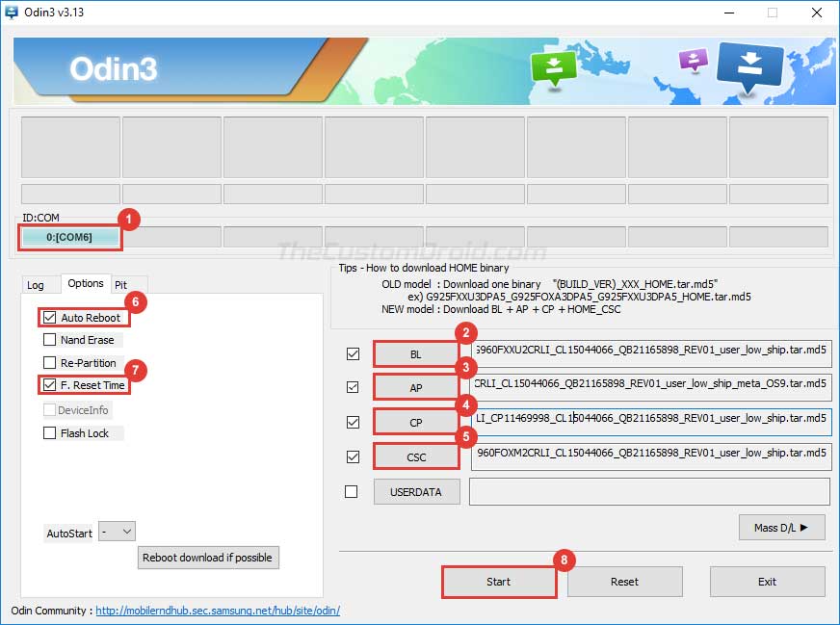Click the AP file path field
This screenshot has height=625, width=840.
651,387
